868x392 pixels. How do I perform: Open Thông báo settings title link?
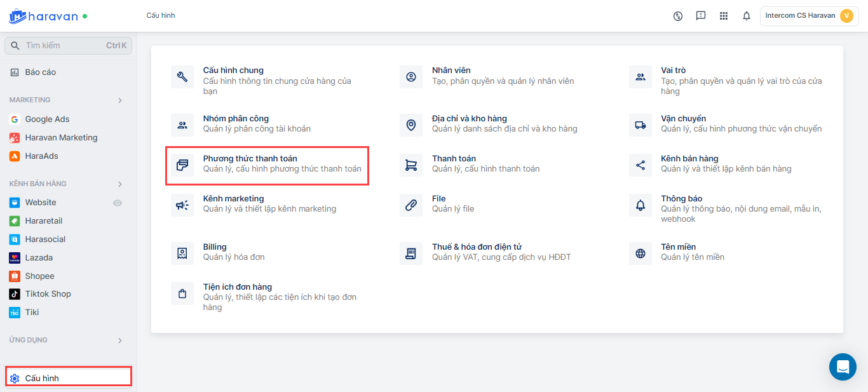point(681,199)
